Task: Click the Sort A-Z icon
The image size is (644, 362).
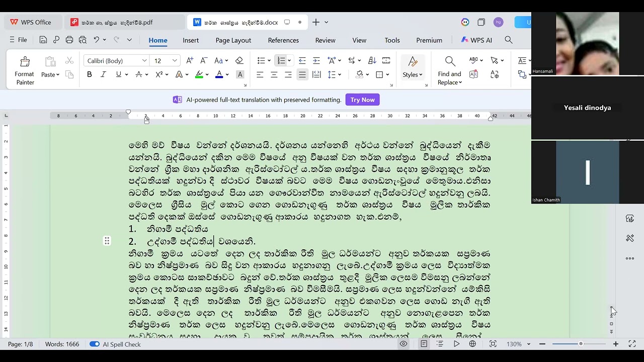Action: [372, 60]
